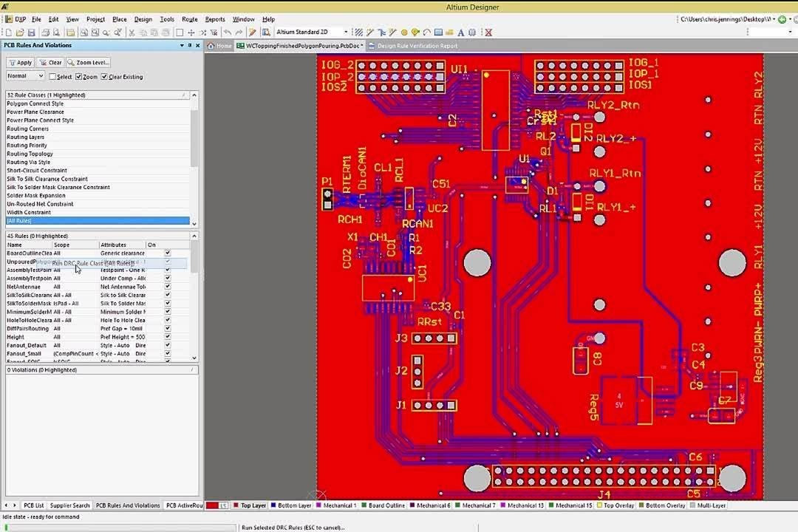The image size is (798, 532).
Task: Click the Copy icon on the toolbar
Action: (x=143, y=32)
